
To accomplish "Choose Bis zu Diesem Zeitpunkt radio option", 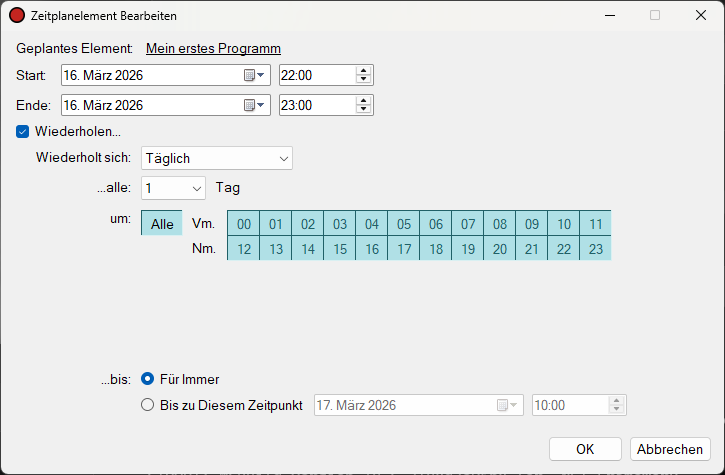I will point(147,405).
